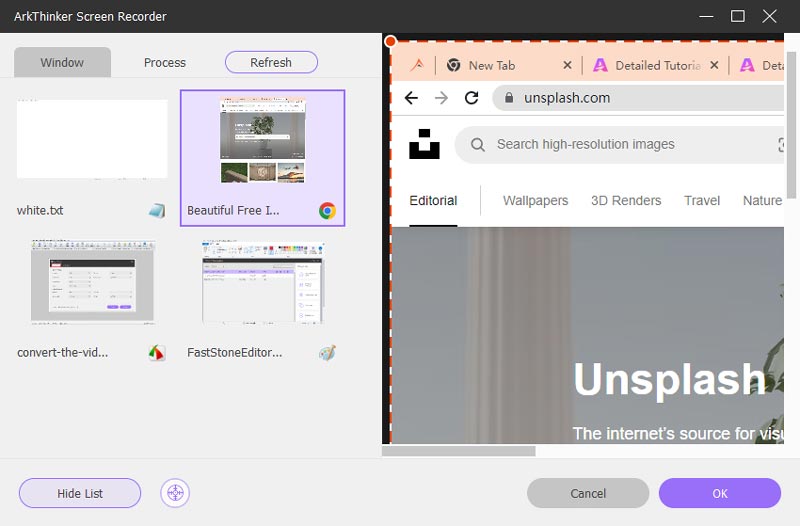The height and width of the screenshot is (526, 800).
Task: Click the Hide List button
Action: (80, 493)
